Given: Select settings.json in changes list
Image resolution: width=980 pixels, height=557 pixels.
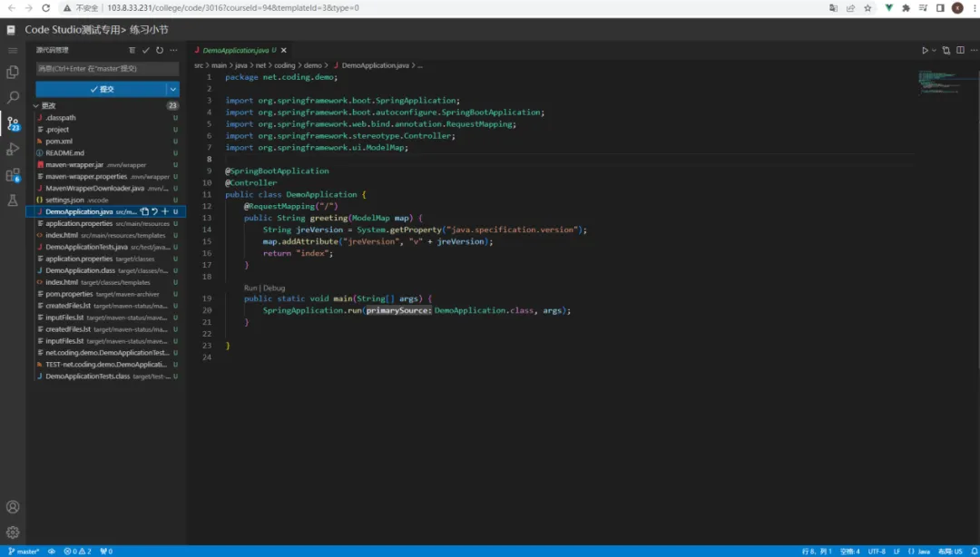Looking at the screenshot, I should tap(106, 200).
